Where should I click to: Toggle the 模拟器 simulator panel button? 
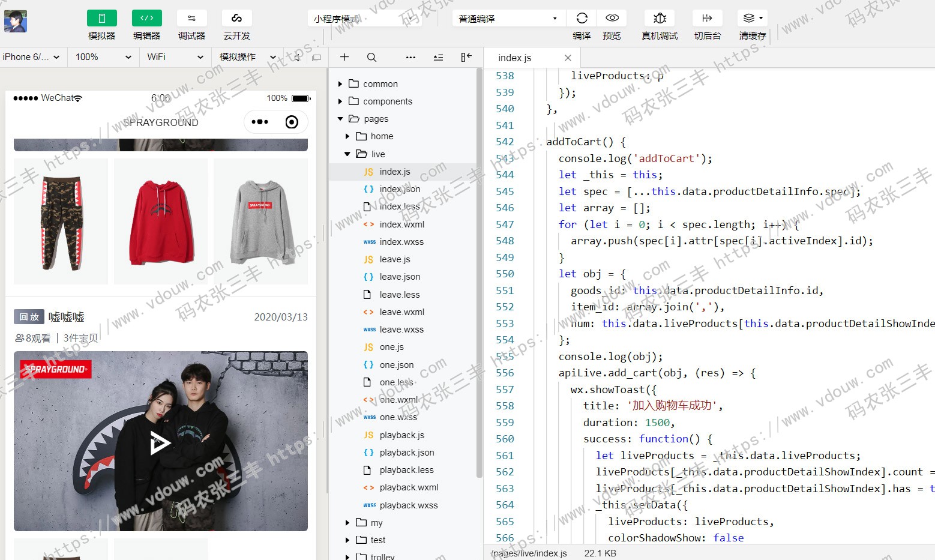point(101,19)
